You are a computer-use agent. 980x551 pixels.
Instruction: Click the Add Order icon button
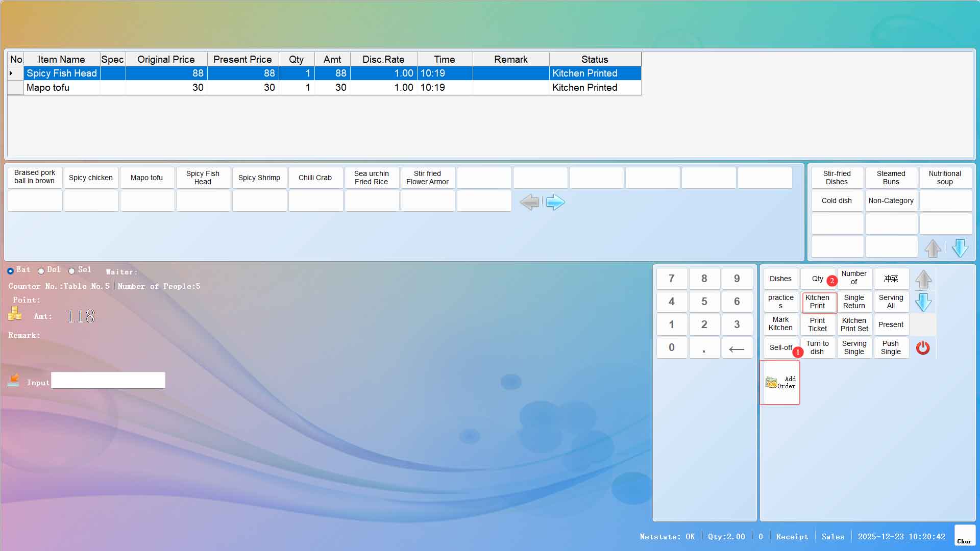coord(779,383)
